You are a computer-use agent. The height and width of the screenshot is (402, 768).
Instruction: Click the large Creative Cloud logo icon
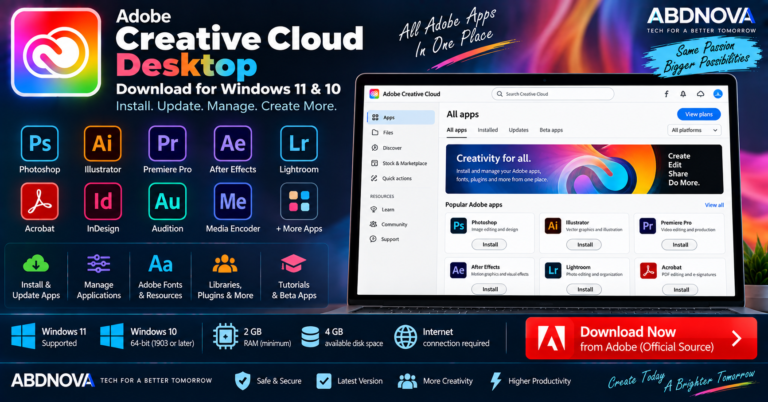56,52
